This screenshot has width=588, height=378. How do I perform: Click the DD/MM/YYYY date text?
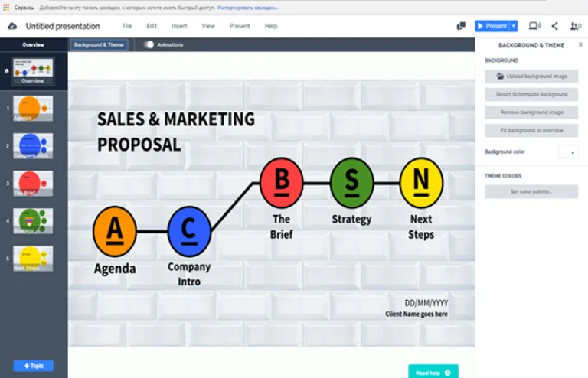pyautogui.click(x=426, y=303)
